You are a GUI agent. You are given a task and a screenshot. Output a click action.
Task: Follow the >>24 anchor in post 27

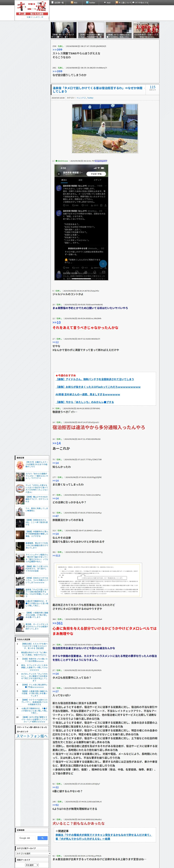pyautogui.click(x=55, y=674)
